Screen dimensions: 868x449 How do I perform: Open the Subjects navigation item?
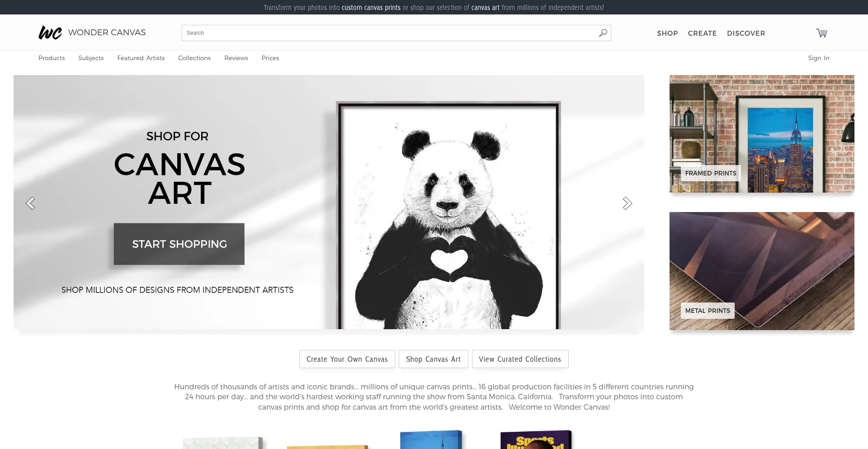click(x=91, y=58)
